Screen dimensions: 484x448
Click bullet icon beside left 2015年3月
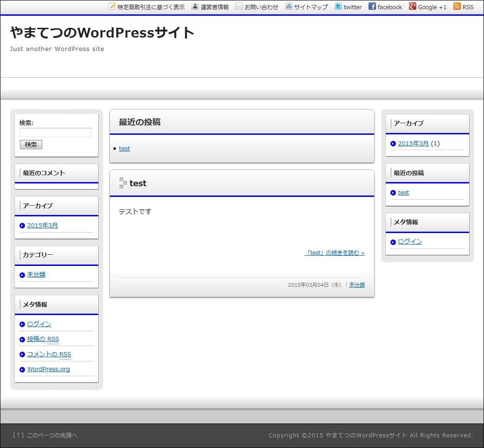(22, 226)
